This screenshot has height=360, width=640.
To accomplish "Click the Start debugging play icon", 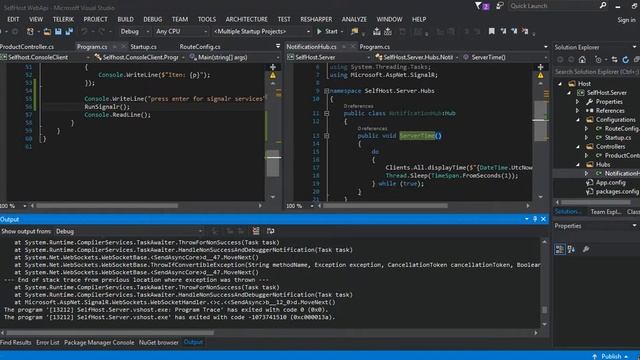I will coord(319,31).
